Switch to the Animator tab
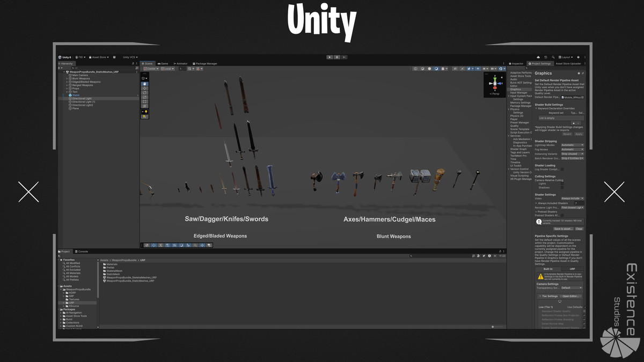 point(180,63)
